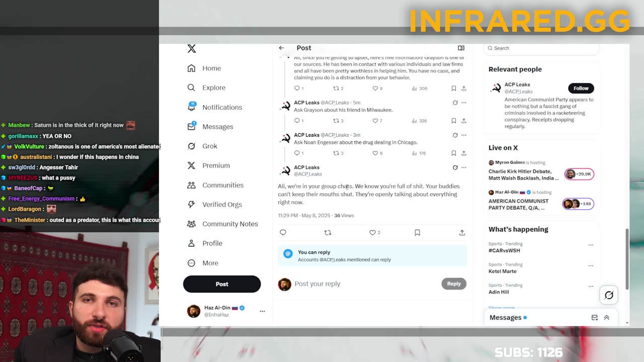
Task: Open more options on Milwaukee tweet
Action: 464,103
